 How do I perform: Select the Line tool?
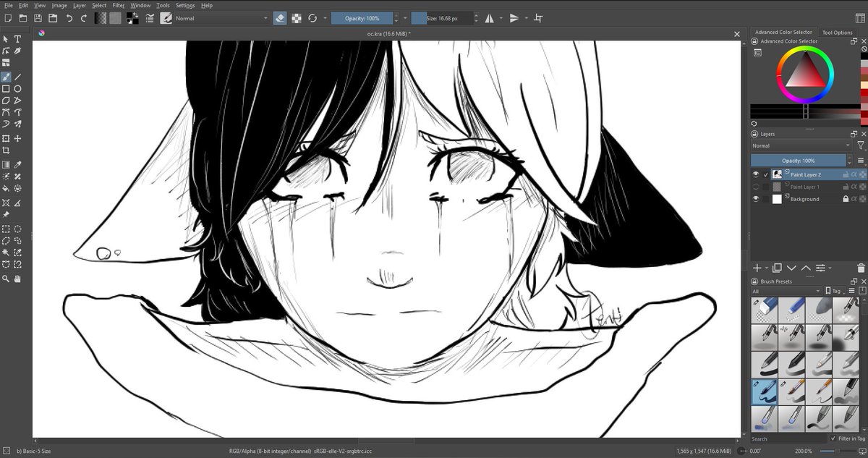(x=18, y=76)
